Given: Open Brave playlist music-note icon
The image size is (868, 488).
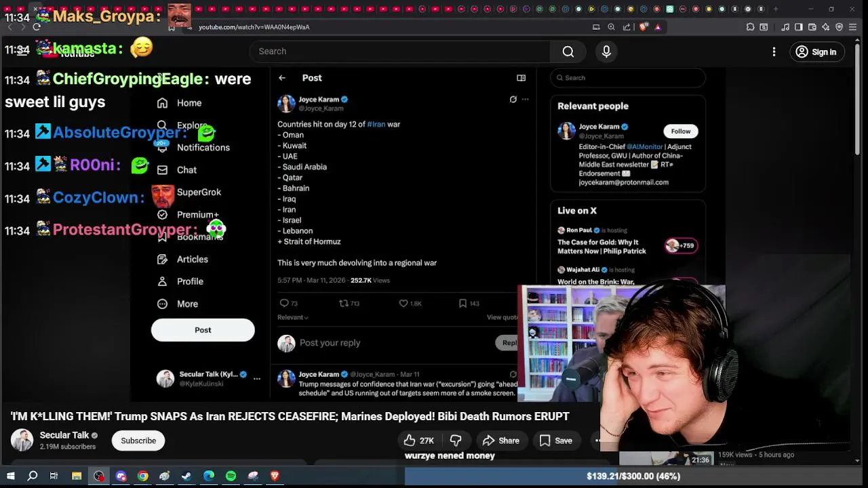Looking at the screenshot, I should tap(785, 27).
